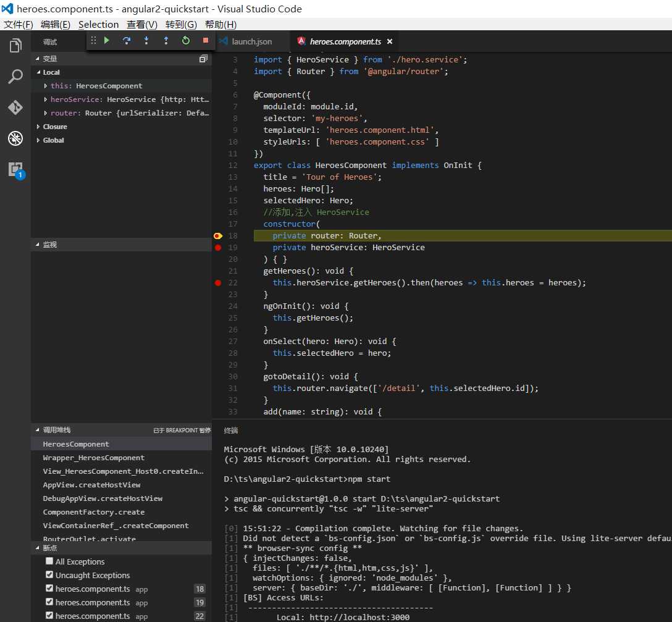Select ComponentFactory.create stack frame
This screenshot has width=672, height=622.
pyautogui.click(x=121, y=512)
